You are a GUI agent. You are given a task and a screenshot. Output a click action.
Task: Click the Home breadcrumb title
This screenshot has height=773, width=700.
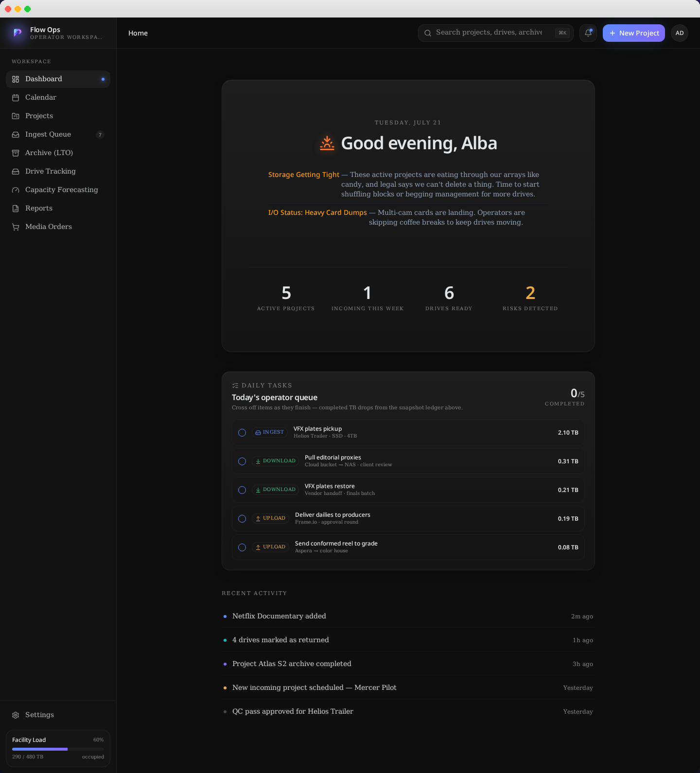138,33
